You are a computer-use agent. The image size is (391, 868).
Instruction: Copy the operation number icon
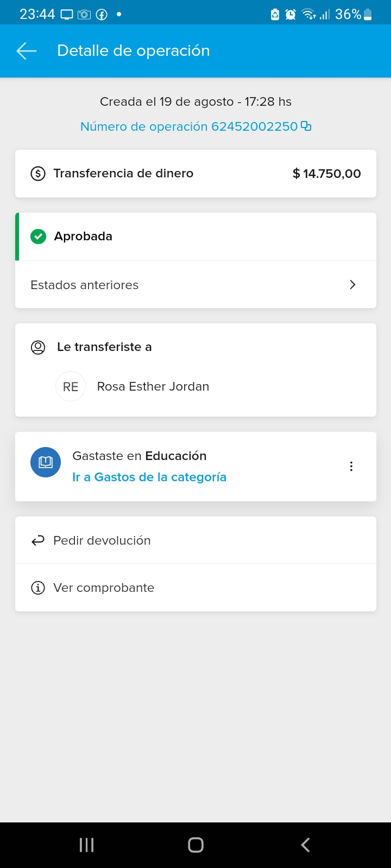(x=306, y=126)
